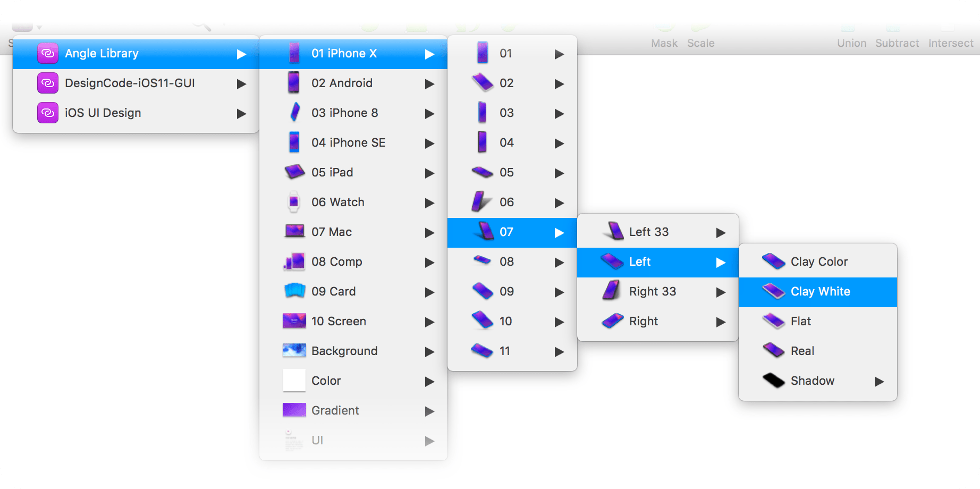Expand the 05 iPad submenu arrow

(x=429, y=173)
